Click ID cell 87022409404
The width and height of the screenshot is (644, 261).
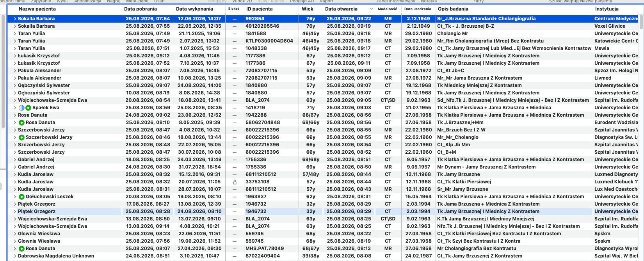263,256
